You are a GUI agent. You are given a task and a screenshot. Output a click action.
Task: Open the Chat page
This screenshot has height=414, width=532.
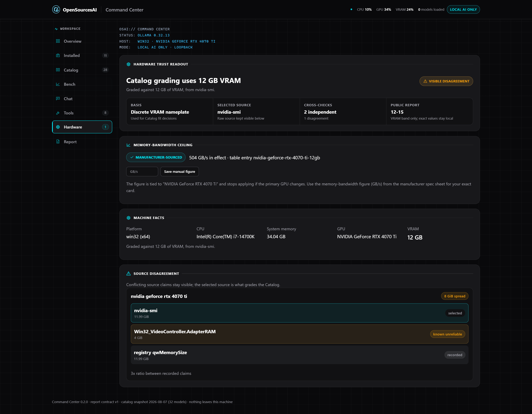82,99
